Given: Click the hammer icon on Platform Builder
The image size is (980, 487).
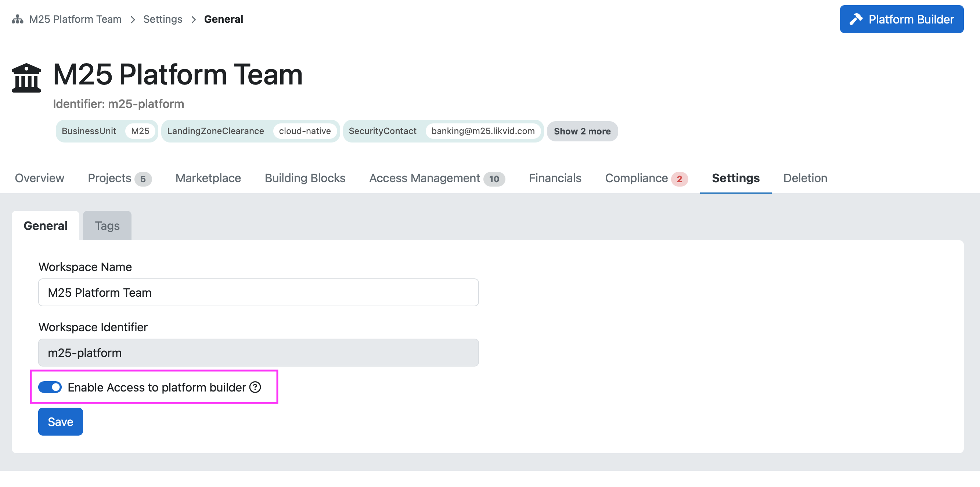Looking at the screenshot, I should point(856,19).
